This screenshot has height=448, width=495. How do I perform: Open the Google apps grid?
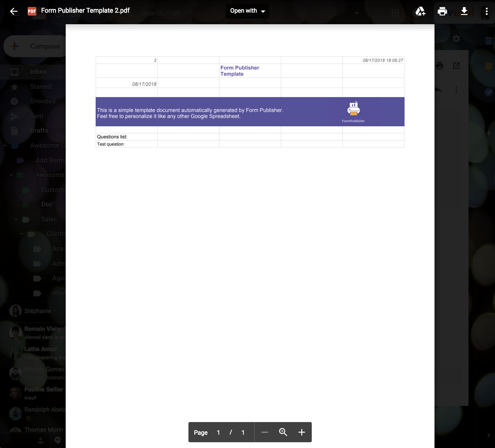395,13
